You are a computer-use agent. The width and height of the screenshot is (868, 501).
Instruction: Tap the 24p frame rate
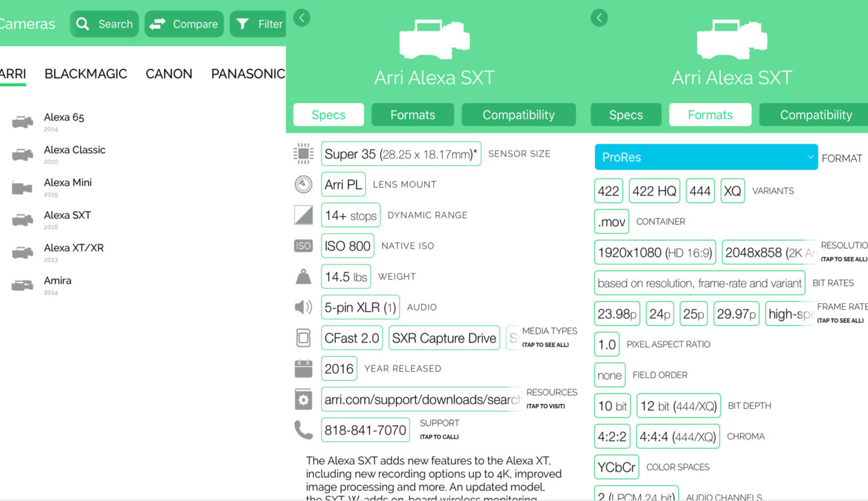click(660, 314)
